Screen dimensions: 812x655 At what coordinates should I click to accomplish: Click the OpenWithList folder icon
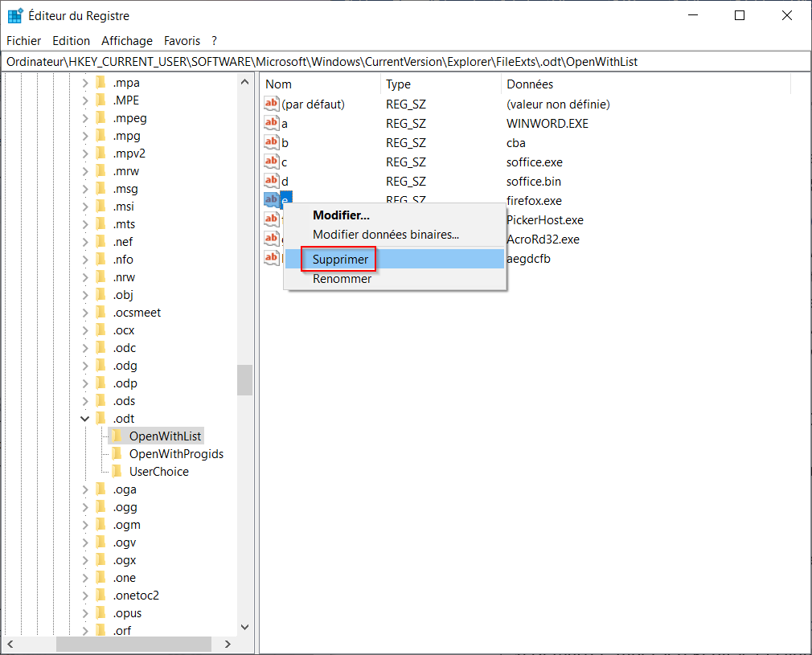click(117, 436)
